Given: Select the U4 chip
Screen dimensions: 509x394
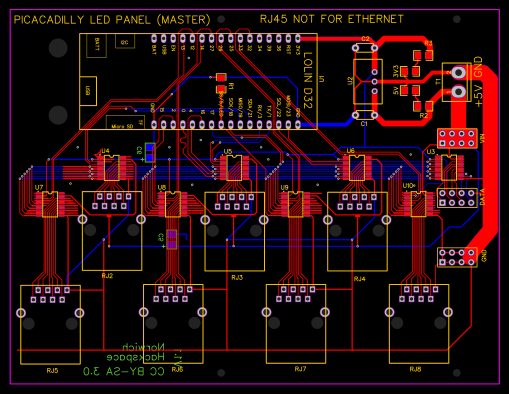Looking at the screenshot, I should coord(112,168).
